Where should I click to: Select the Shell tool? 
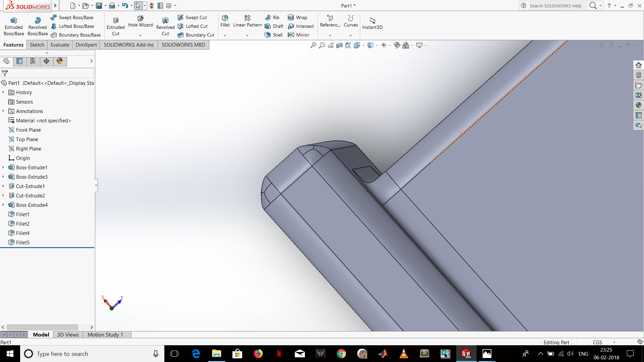(273, 35)
